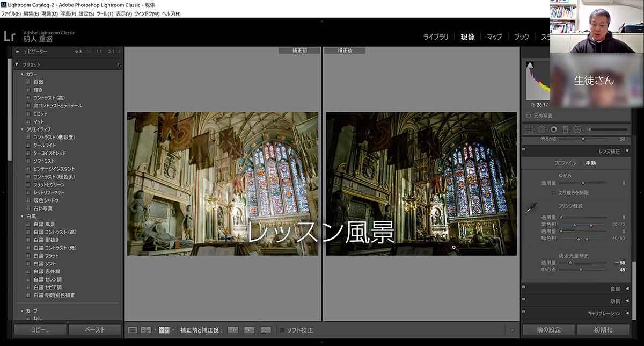
Task: Open ヘルプ(H) menu
Action: tap(171, 13)
